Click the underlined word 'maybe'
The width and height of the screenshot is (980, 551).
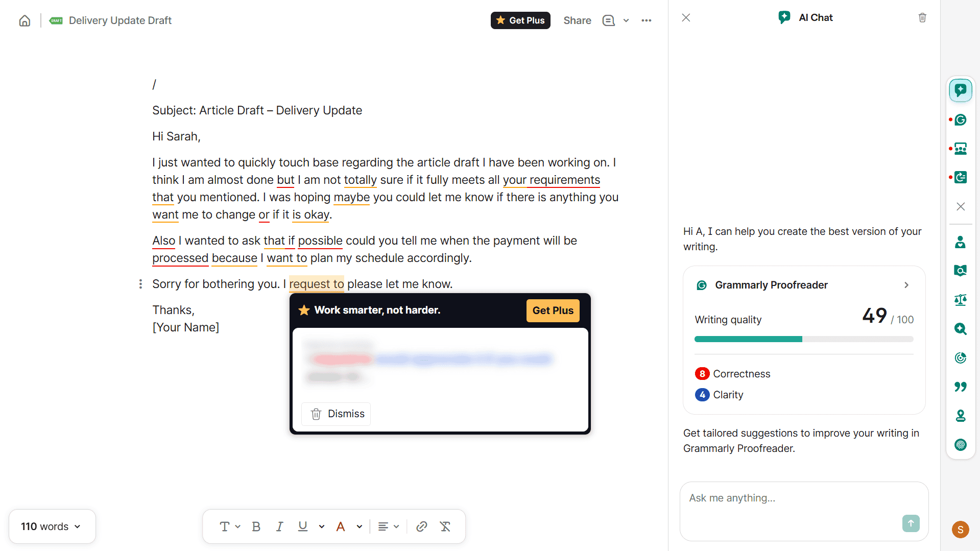point(351,197)
